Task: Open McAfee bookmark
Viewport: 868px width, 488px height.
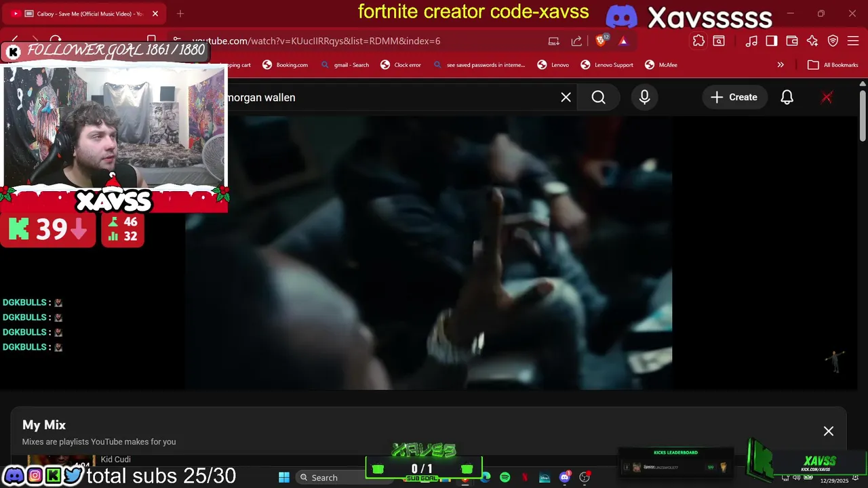Action: click(x=661, y=65)
